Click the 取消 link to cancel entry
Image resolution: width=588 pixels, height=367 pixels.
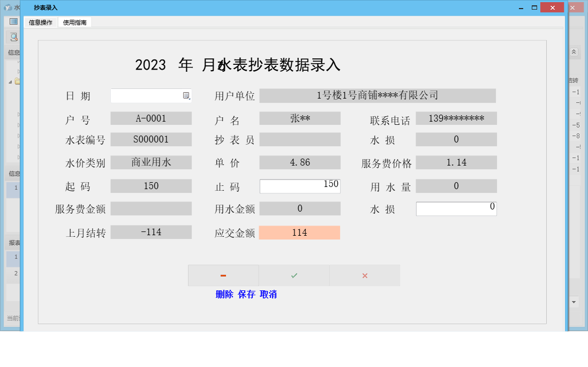pos(267,294)
